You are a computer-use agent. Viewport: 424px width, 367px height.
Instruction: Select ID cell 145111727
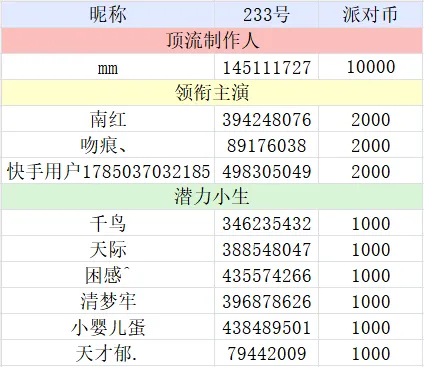(266, 67)
